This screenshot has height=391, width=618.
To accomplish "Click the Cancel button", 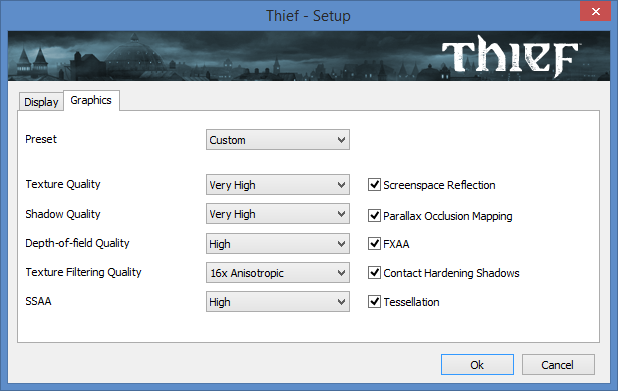I will pos(558,365).
